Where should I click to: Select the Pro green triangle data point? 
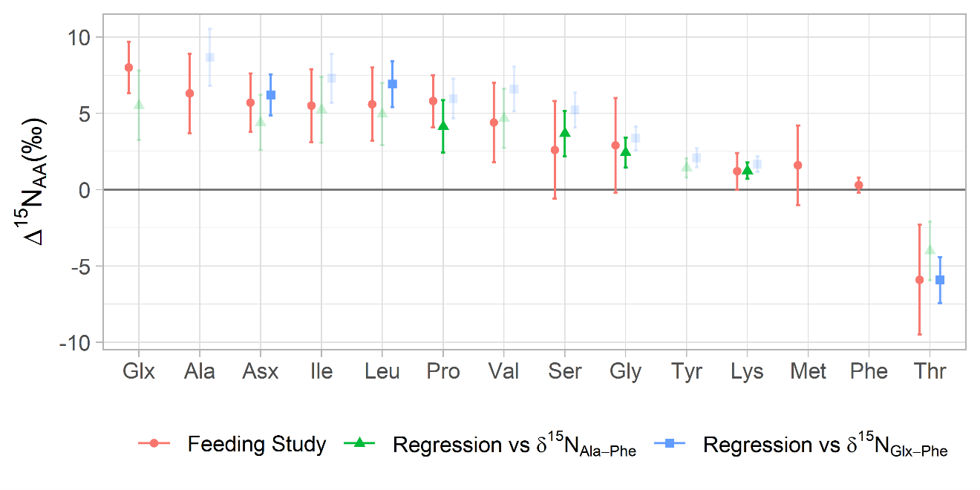pos(443,126)
